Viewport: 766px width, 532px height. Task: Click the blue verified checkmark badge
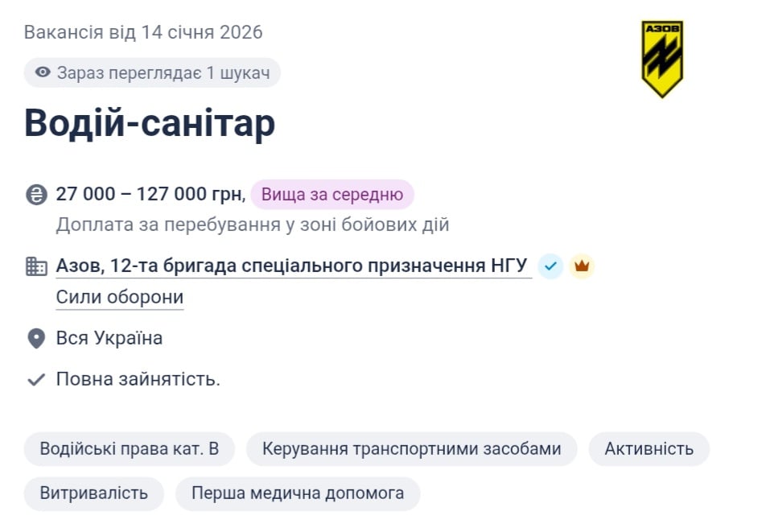pos(550,266)
